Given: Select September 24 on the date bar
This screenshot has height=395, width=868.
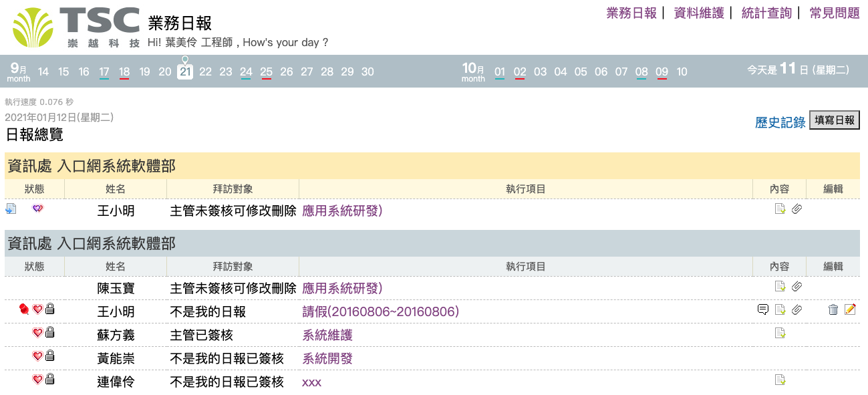Looking at the screenshot, I should (246, 72).
